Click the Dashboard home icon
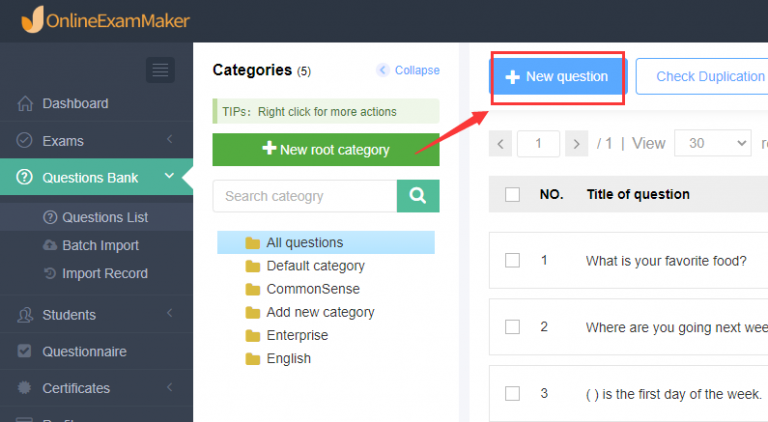The height and width of the screenshot is (422, 768). [x=25, y=104]
